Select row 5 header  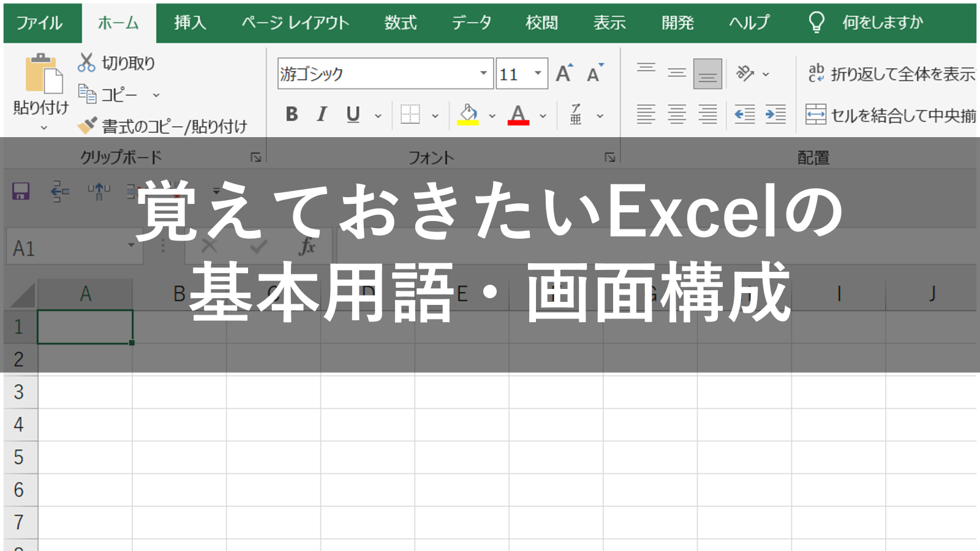pyautogui.click(x=19, y=457)
